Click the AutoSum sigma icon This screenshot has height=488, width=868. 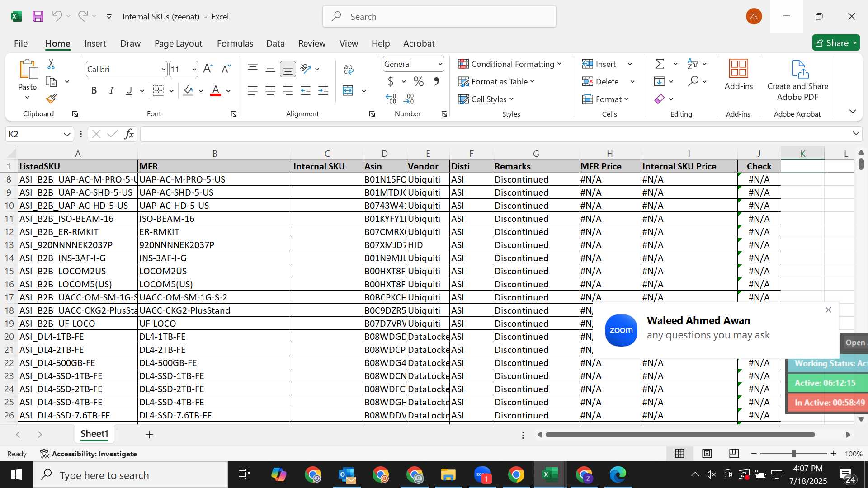[660, 64]
